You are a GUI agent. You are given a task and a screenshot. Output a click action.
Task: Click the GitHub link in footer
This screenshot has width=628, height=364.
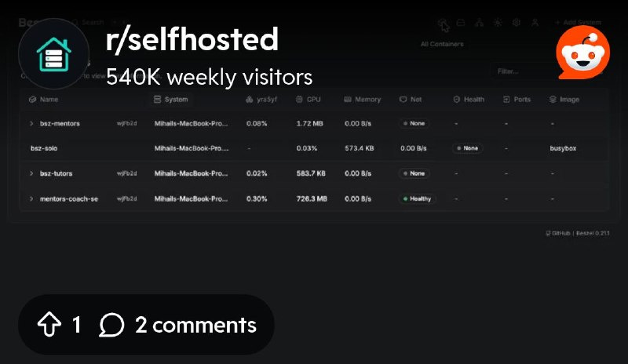(558, 233)
